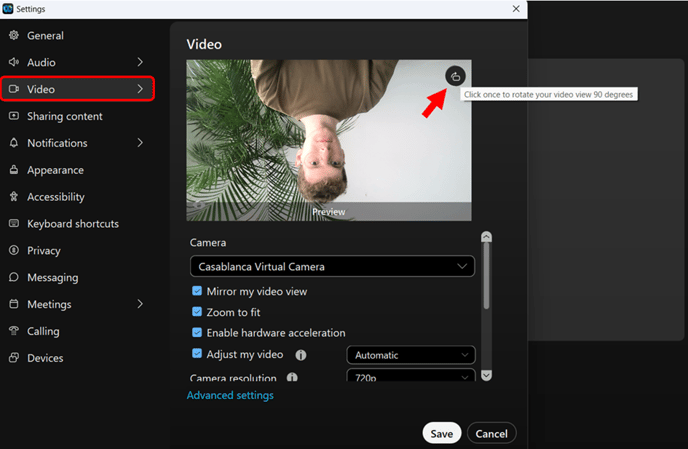This screenshot has height=449, width=688.
Task: Open the Advanced settings link
Action: click(x=230, y=395)
